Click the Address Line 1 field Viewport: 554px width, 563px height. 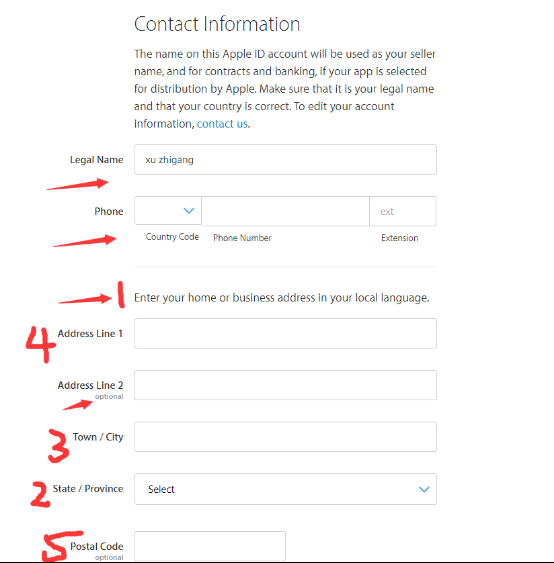pos(285,334)
